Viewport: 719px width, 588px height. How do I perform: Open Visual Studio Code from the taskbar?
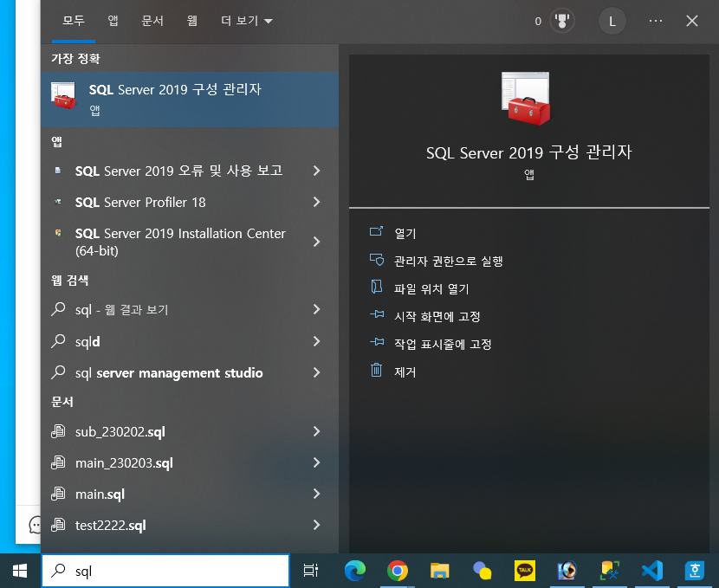[x=652, y=571]
